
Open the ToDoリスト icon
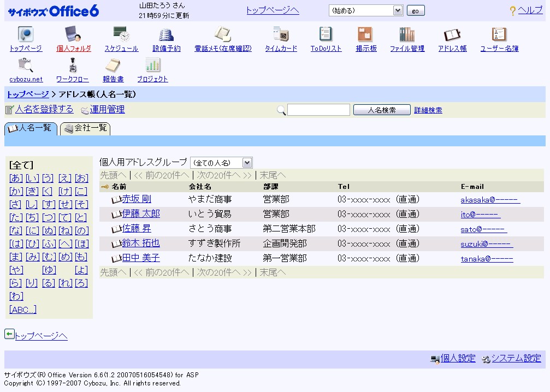[326, 35]
